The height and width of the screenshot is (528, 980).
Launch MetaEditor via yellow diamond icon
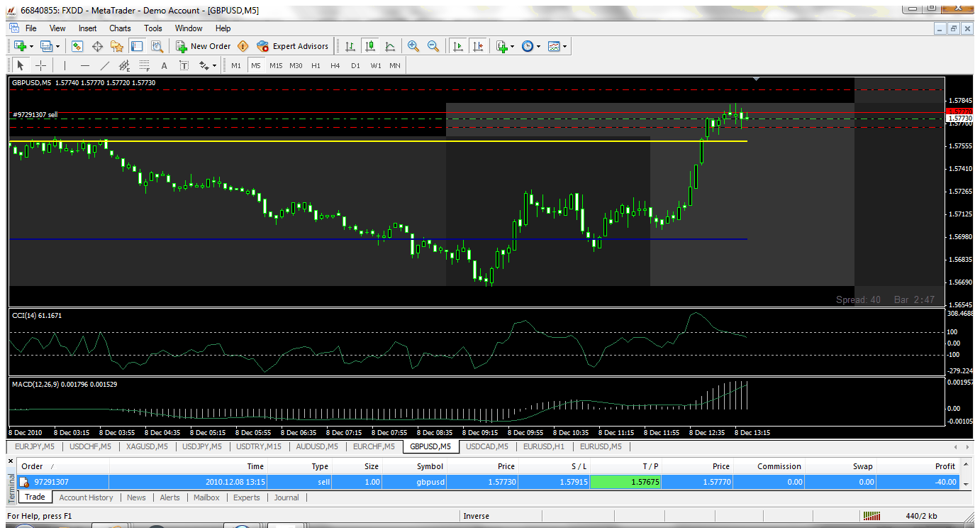point(243,46)
